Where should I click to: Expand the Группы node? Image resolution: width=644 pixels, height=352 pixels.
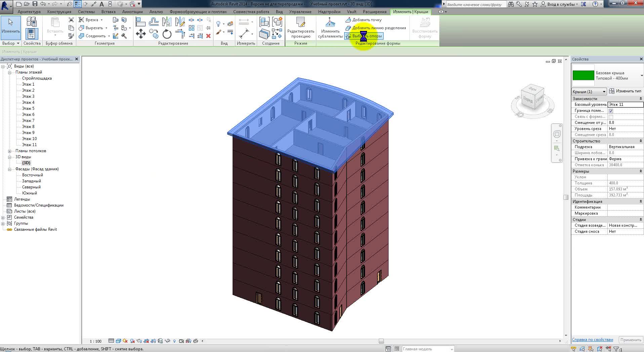(3, 223)
